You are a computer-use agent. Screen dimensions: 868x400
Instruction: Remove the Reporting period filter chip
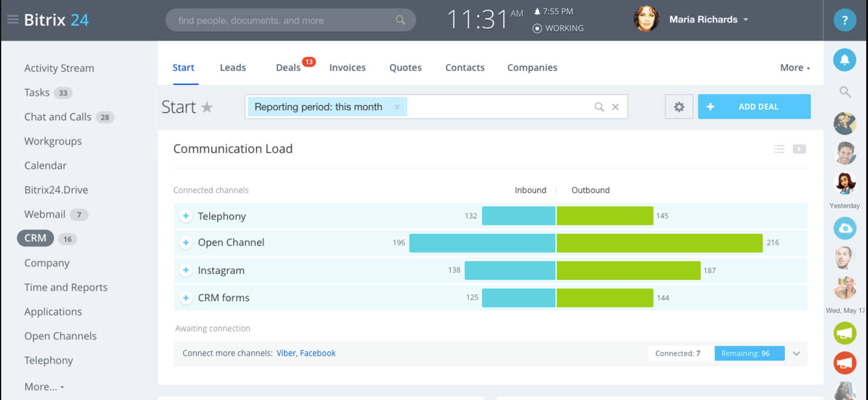click(x=397, y=107)
